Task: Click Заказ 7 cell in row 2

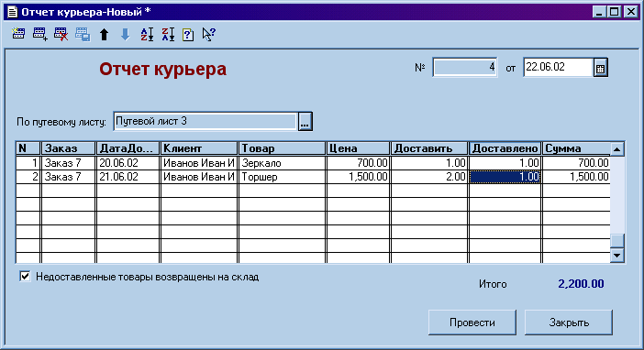Action: coord(69,177)
